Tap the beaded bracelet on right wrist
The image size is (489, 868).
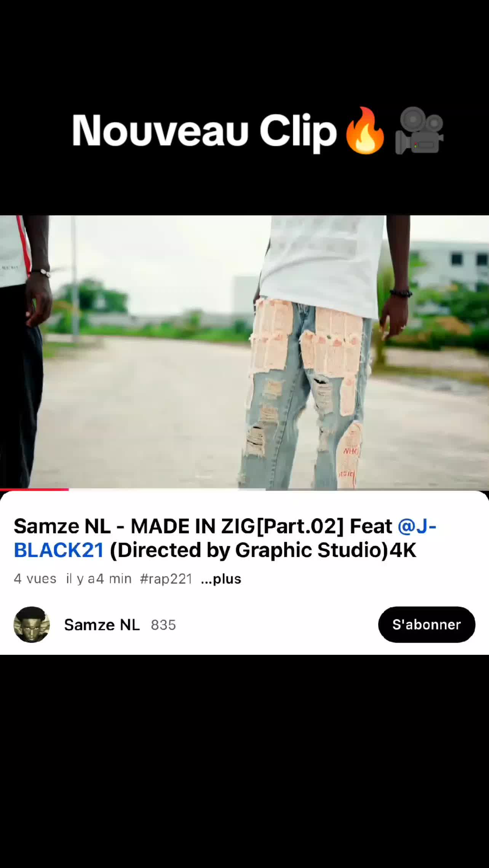point(401,293)
